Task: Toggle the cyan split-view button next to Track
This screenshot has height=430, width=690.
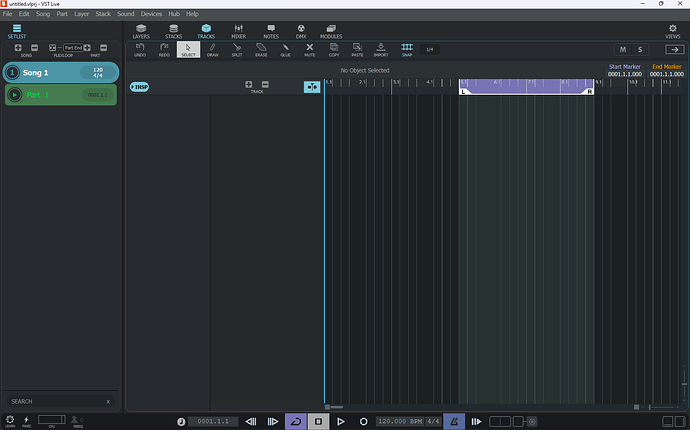Action: point(312,87)
